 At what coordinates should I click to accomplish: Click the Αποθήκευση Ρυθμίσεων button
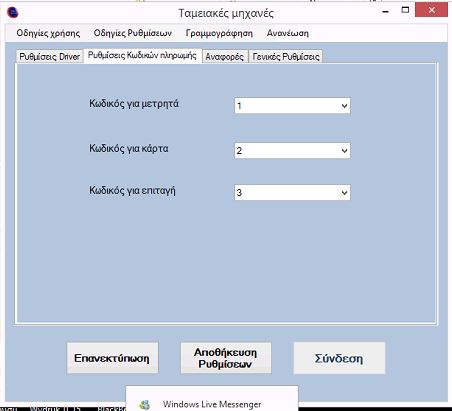coord(226,358)
